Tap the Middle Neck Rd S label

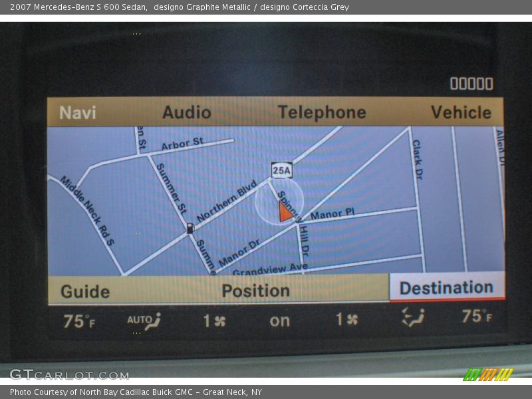click(87, 210)
